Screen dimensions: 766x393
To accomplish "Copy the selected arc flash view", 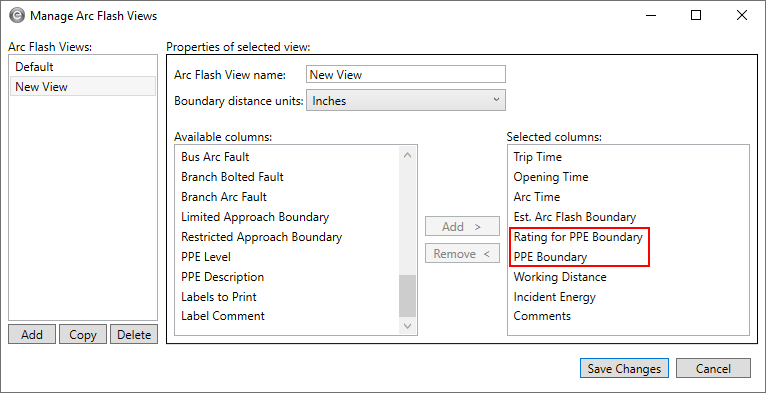I will [83, 335].
